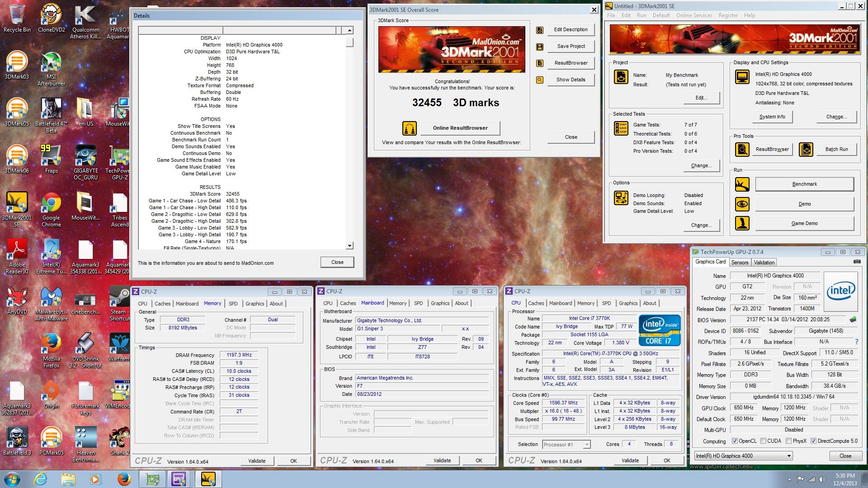Open the 3DMark05 desktop shortcut
Screen dimensions: 868x488
point(17,112)
